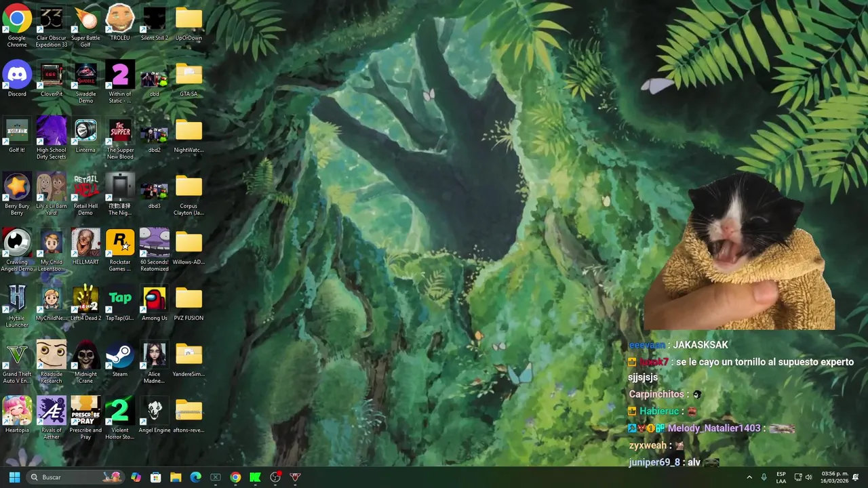The image size is (868, 488).
Task: Open the Discord desktop shortcut
Action: (17, 80)
